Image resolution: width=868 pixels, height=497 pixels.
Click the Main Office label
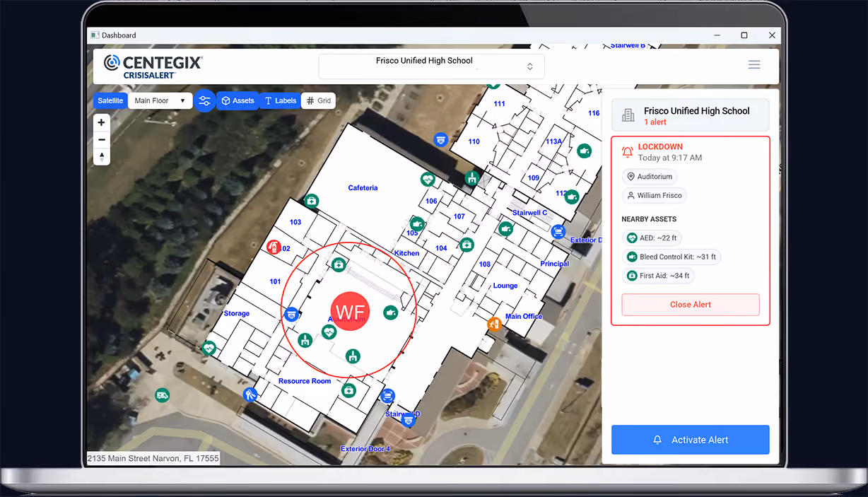pyautogui.click(x=524, y=316)
